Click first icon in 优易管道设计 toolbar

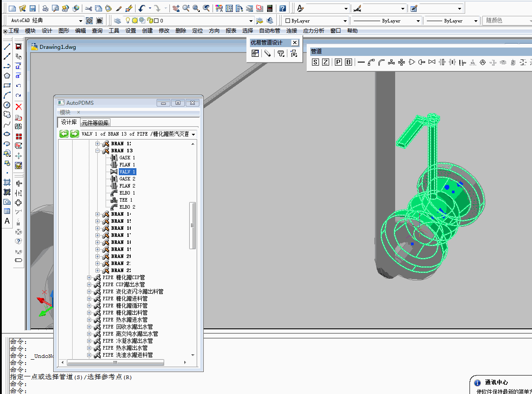(255, 53)
